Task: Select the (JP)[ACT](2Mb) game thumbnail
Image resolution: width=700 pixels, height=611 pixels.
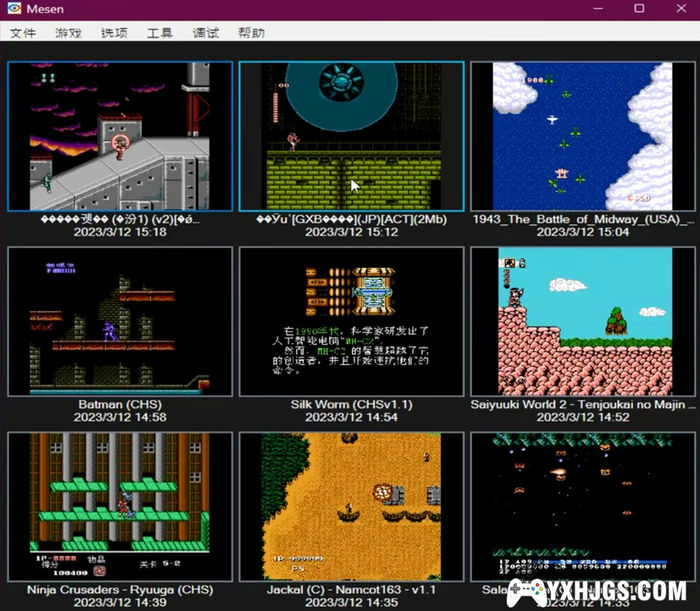Action: point(352,136)
